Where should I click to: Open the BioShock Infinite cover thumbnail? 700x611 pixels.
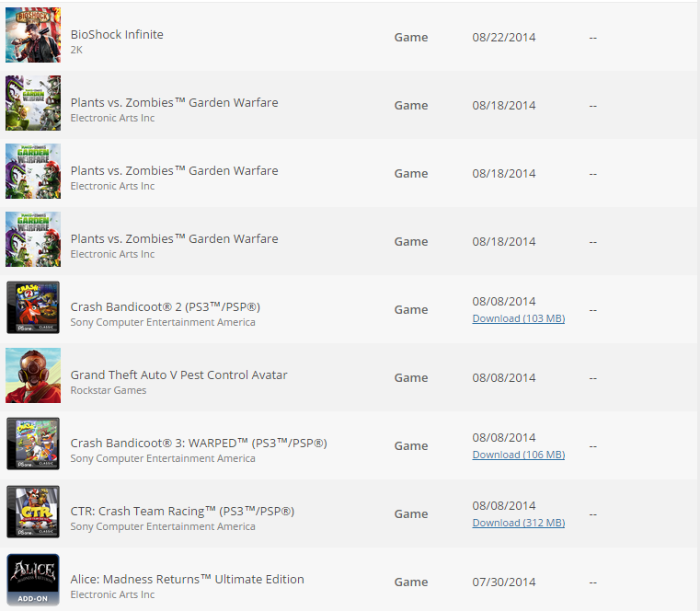click(33, 35)
